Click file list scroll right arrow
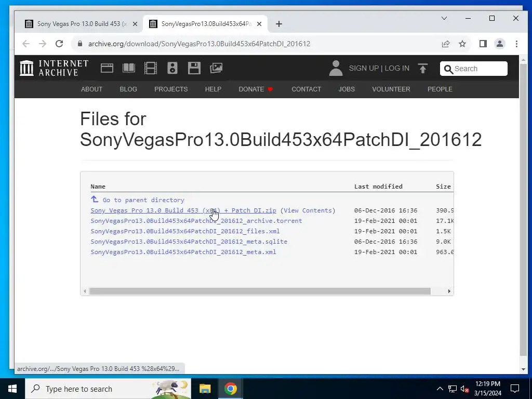Image resolution: width=532 pixels, height=399 pixels. (449, 291)
